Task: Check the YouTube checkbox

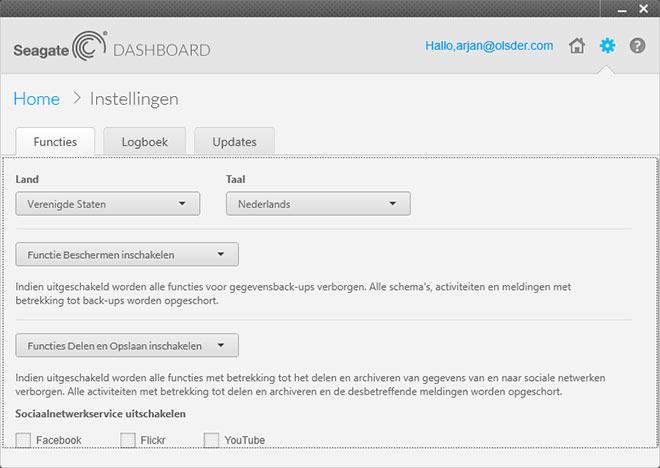Action: coord(212,440)
